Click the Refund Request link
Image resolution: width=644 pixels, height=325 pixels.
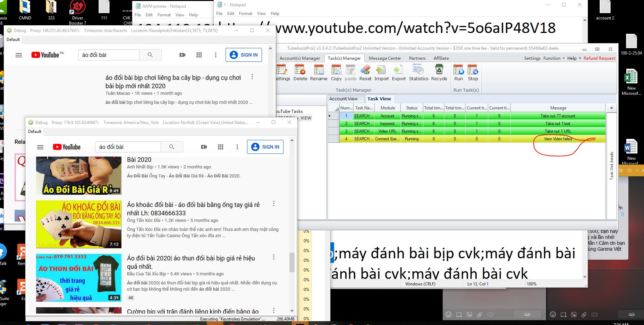pyautogui.click(x=599, y=58)
